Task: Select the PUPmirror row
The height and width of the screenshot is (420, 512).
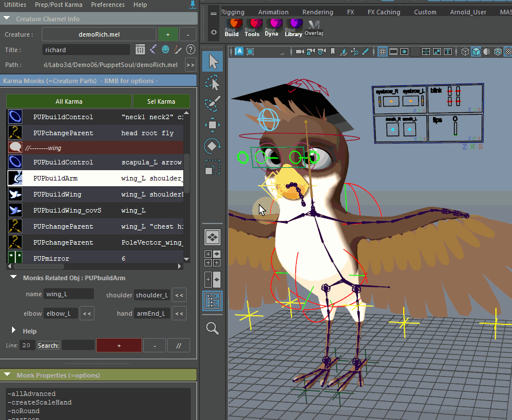Action: click(95, 258)
